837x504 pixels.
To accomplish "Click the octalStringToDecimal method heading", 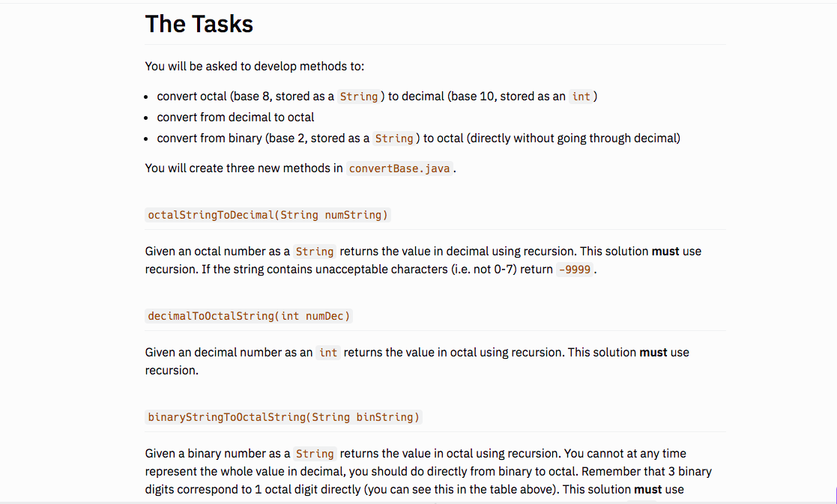I will pyautogui.click(x=268, y=215).
